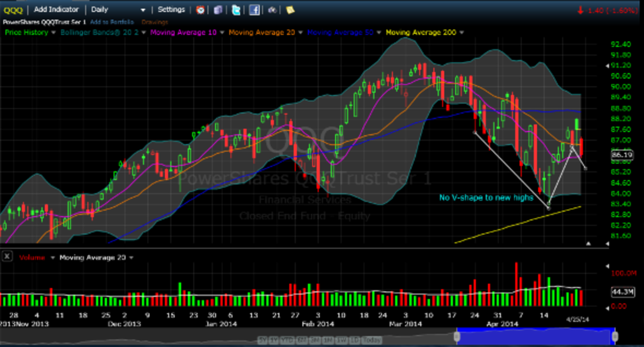Click the 44.3M volume value label

(x=623, y=292)
